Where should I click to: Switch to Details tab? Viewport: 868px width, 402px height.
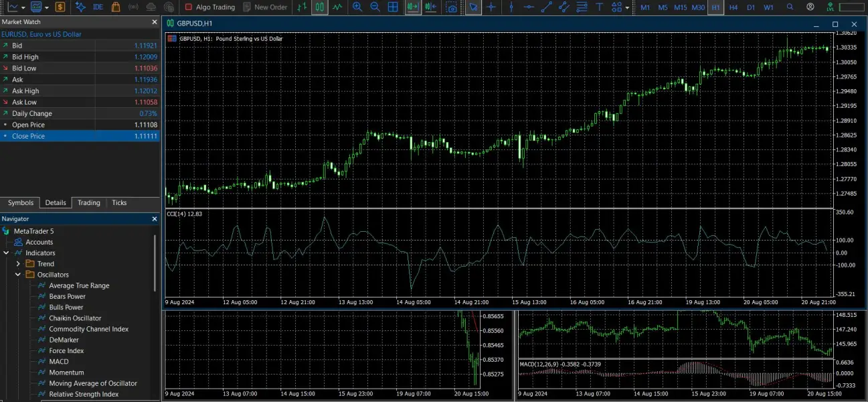(56, 203)
